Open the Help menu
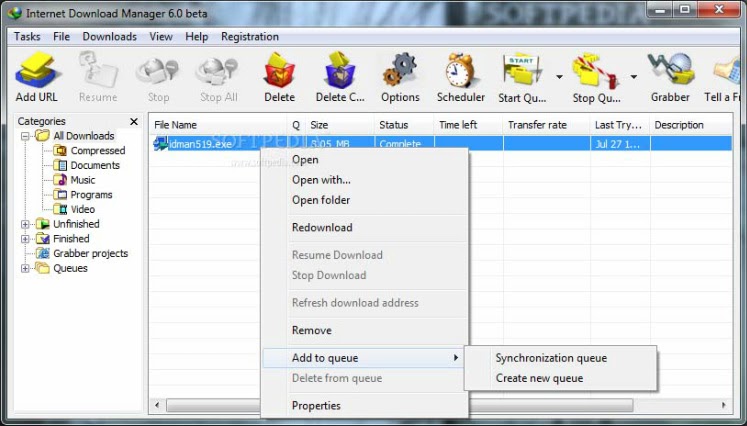Image resolution: width=747 pixels, height=426 pixels. [x=197, y=37]
